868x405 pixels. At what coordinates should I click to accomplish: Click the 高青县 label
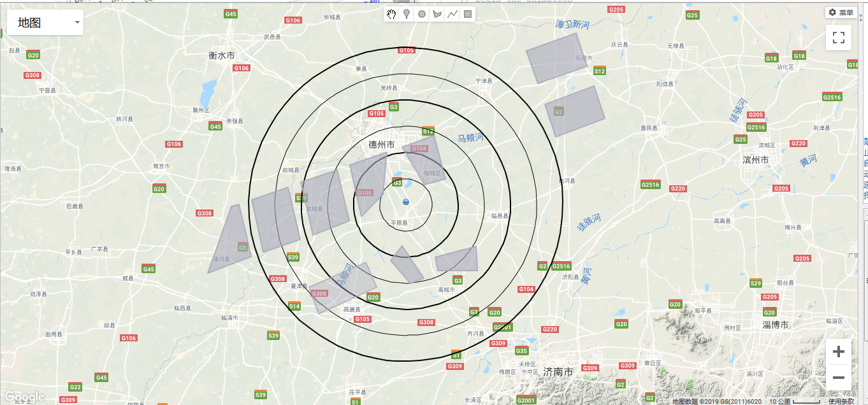tap(723, 220)
